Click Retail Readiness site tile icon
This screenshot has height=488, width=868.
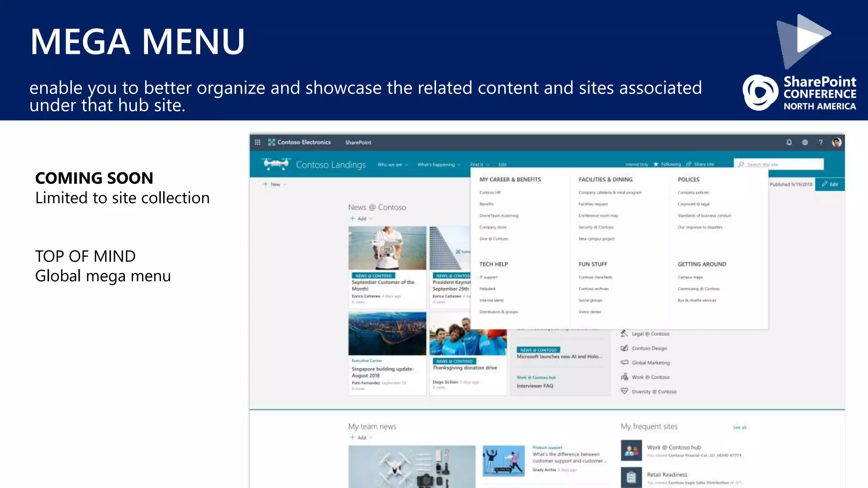pos(632,477)
